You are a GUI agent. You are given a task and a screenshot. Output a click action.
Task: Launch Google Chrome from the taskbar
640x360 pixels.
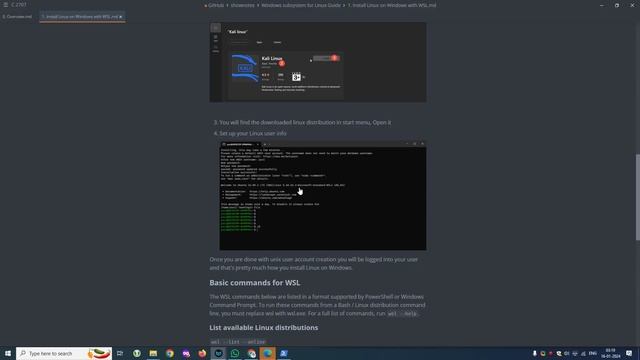click(x=170, y=353)
